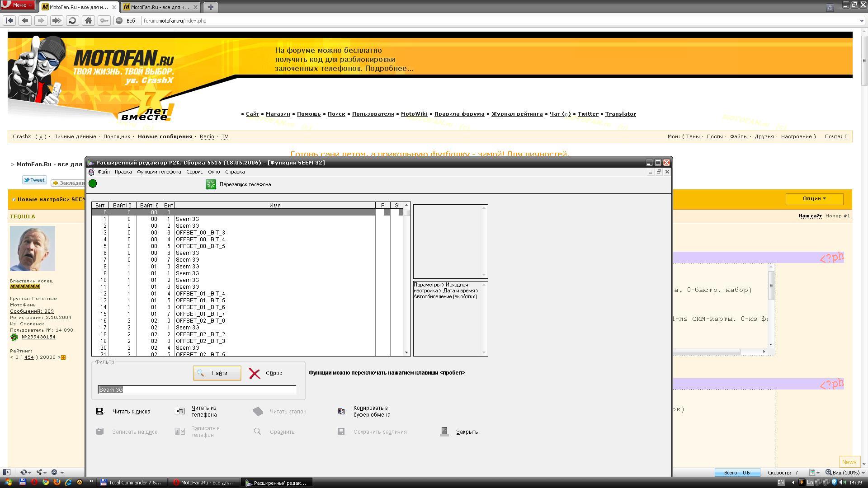
Task: Click the red X Сброс icon
Action: click(x=255, y=374)
